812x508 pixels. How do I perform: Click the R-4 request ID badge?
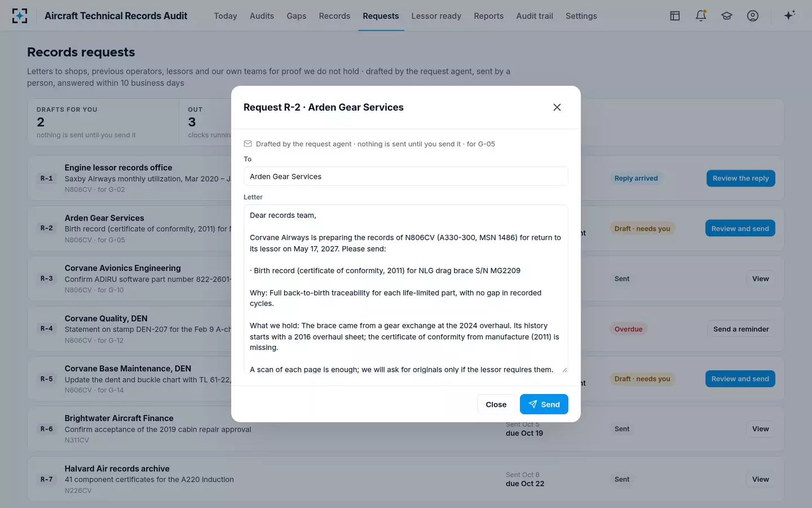[47, 329]
